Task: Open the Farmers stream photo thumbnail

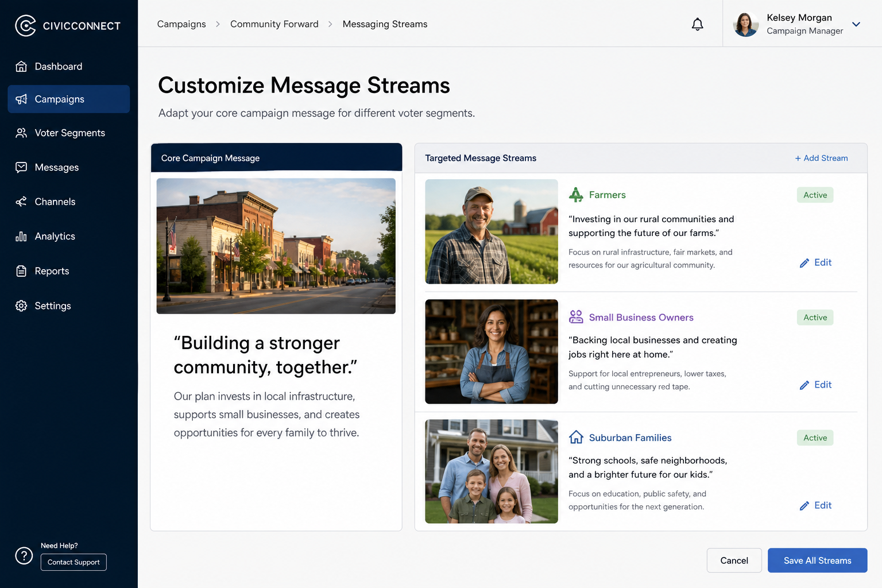Action: pos(492,231)
